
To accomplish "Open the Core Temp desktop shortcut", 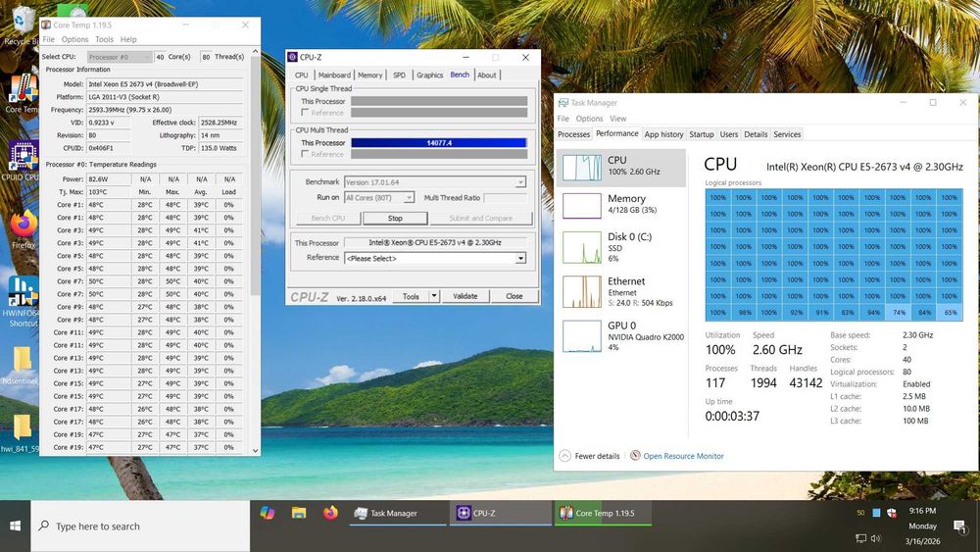I will pos(23,94).
